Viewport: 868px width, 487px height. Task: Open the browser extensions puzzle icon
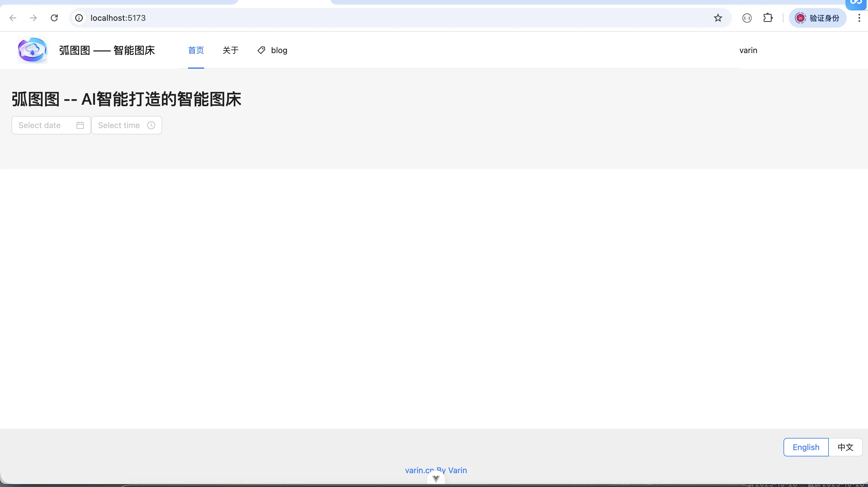pos(768,18)
